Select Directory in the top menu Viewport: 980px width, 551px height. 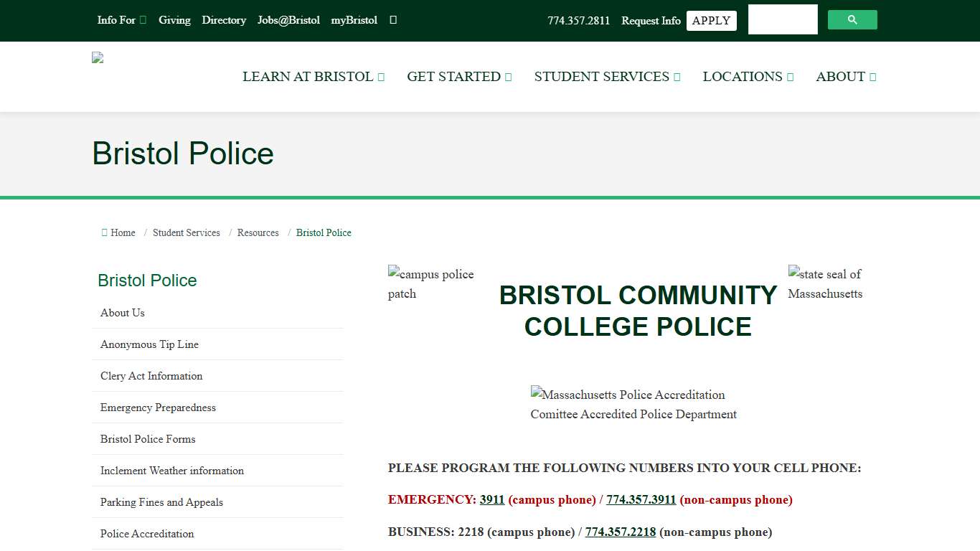coord(224,20)
